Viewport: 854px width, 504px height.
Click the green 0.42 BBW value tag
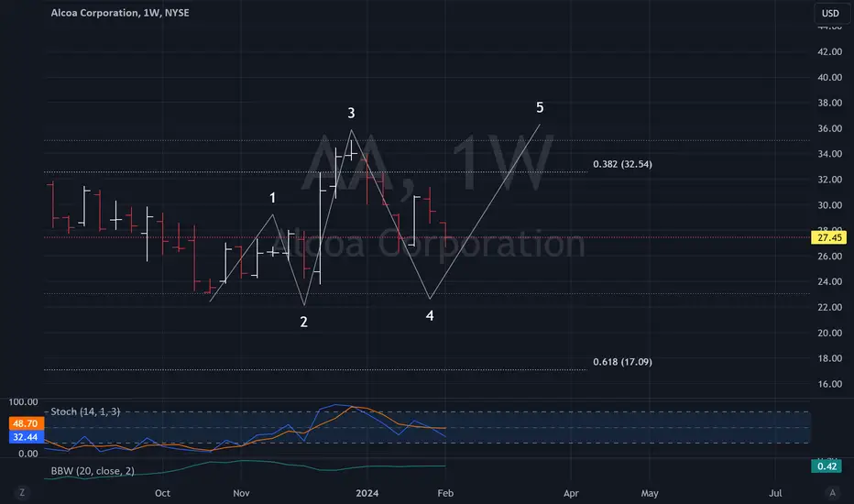click(x=827, y=466)
